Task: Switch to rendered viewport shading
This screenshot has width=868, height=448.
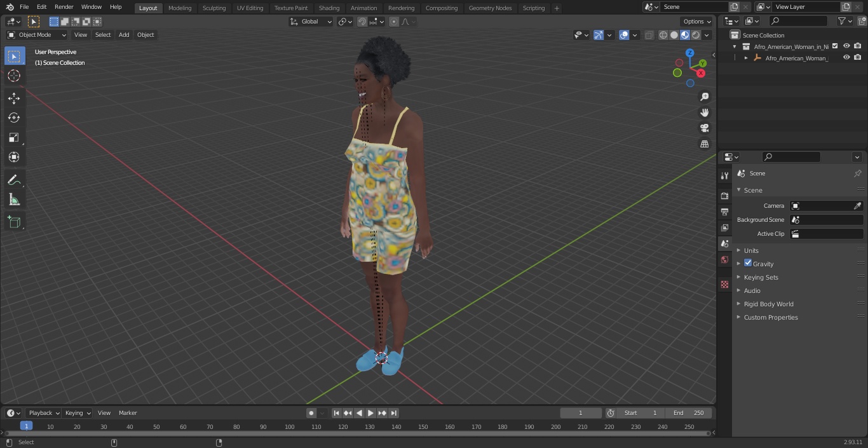Action: point(696,35)
